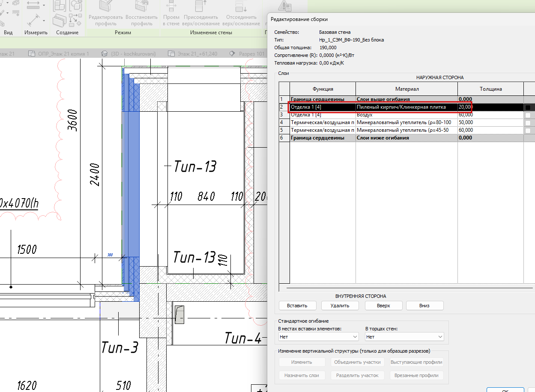
Task: Click the Вставить button
Action: tap(297, 306)
